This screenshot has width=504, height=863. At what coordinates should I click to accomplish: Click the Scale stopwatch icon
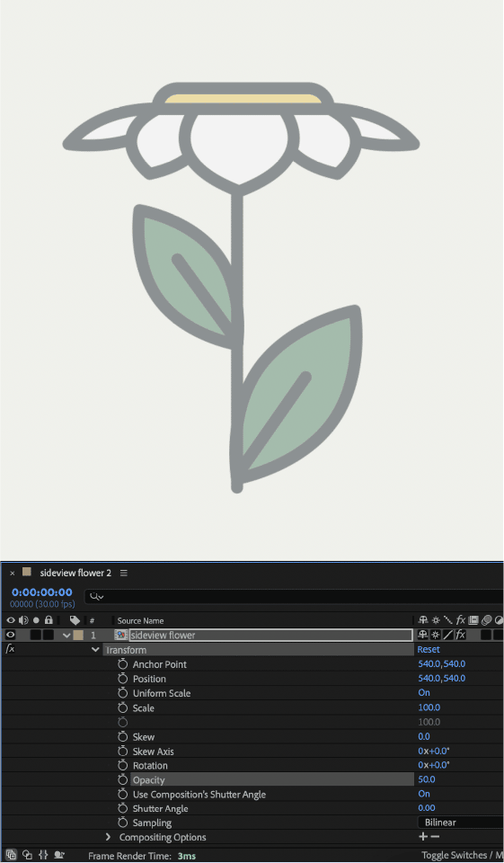click(x=123, y=707)
